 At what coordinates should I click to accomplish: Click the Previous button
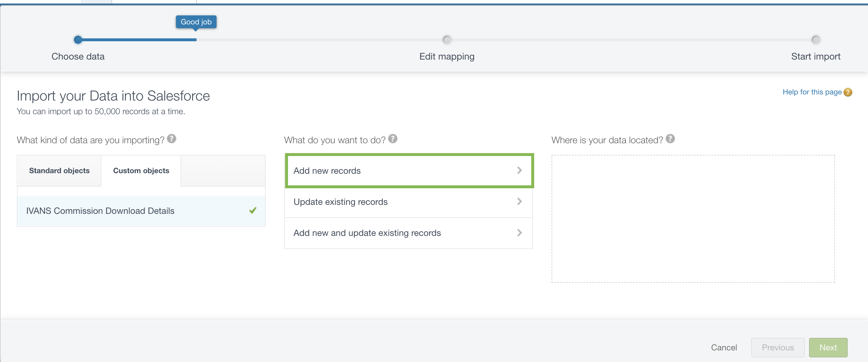tap(778, 347)
